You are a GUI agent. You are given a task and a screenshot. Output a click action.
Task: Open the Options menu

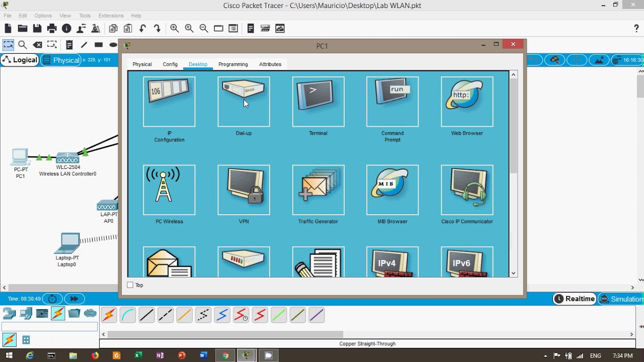pos(43,16)
